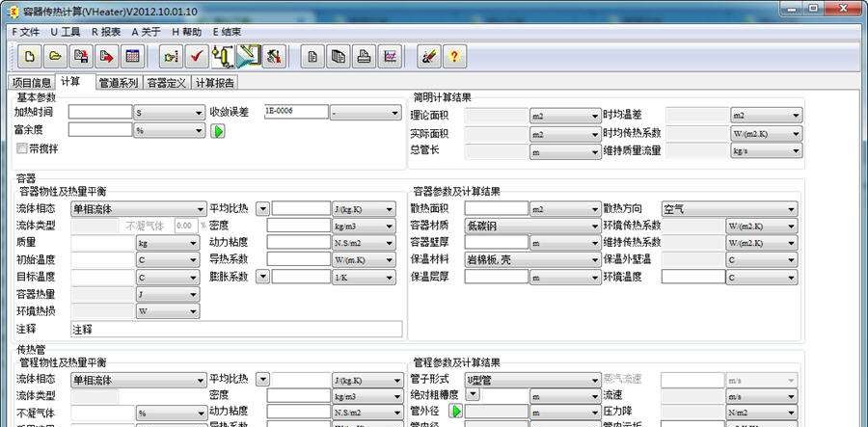The width and height of the screenshot is (868, 427).
Task: Click the printer toolbar icon
Action: pos(365,57)
